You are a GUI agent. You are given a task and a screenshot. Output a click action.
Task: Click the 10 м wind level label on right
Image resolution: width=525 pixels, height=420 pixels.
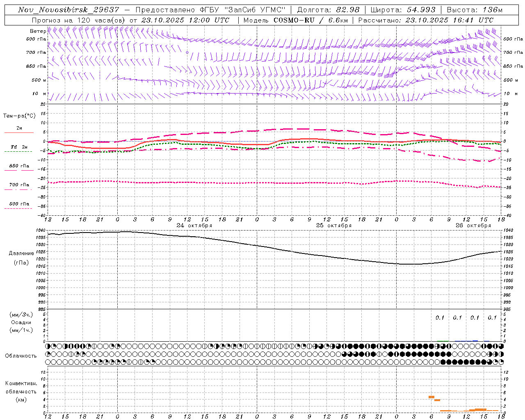[511, 94]
